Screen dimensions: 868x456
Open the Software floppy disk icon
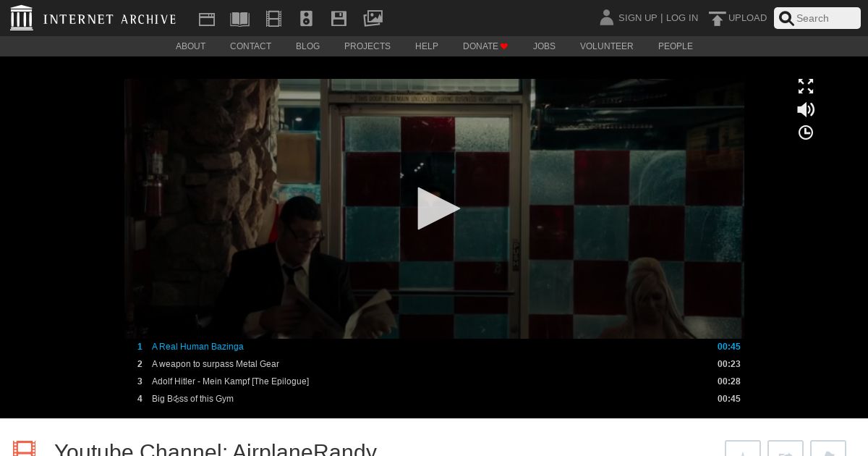(339, 19)
